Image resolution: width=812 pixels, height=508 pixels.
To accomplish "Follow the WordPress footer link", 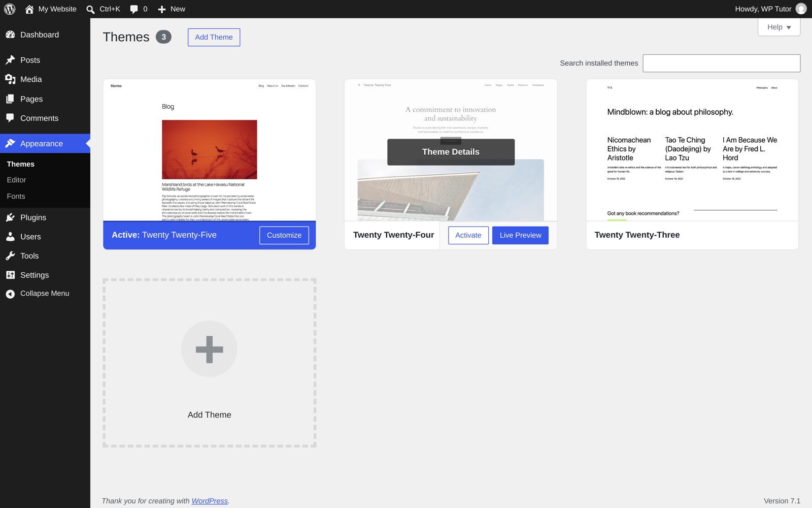I will pos(210,501).
